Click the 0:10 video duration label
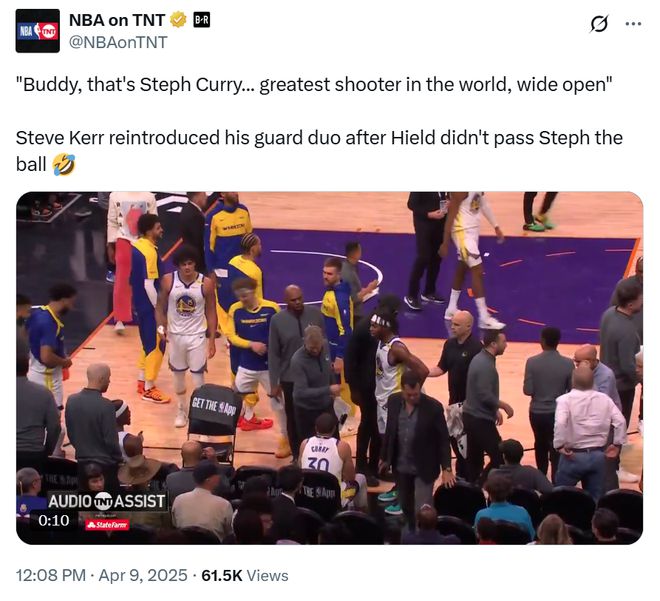Screen dimensions: 660x601 click(x=53, y=521)
